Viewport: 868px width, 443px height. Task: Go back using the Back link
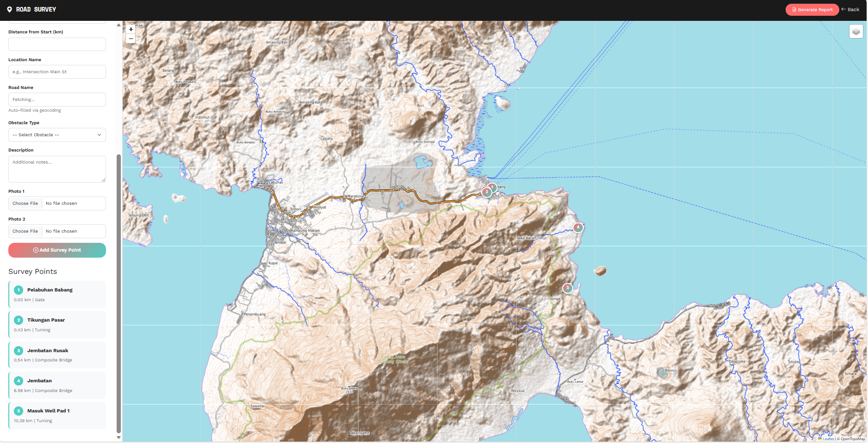[850, 9]
